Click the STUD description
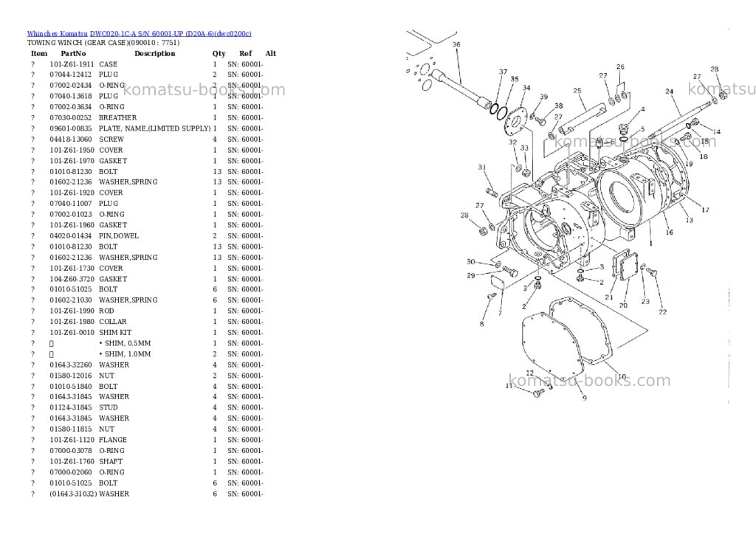 coord(109,407)
